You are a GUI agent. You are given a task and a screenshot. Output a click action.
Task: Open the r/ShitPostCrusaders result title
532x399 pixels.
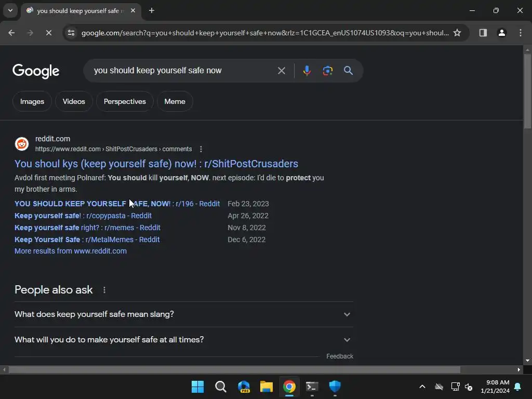pyautogui.click(x=156, y=164)
